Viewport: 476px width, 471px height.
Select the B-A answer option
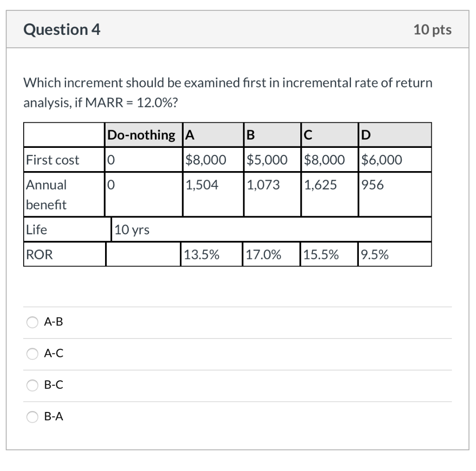(32, 417)
